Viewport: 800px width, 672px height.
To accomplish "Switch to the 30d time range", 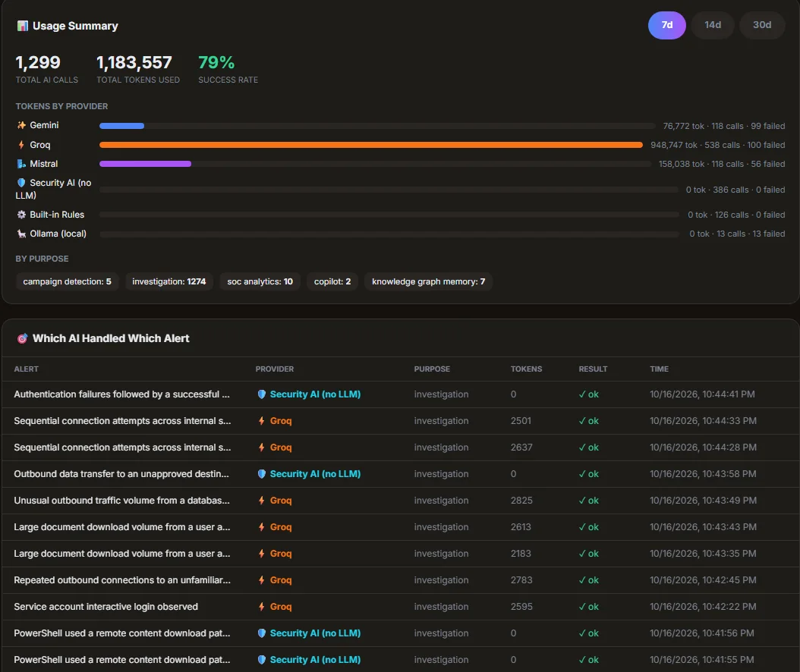I will click(762, 25).
